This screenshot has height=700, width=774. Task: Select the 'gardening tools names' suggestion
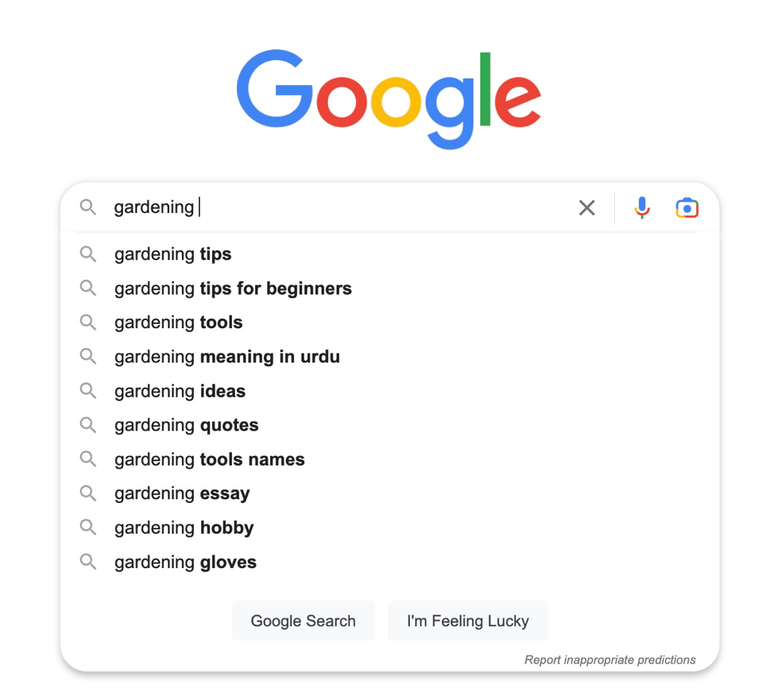pyautogui.click(x=211, y=459)
